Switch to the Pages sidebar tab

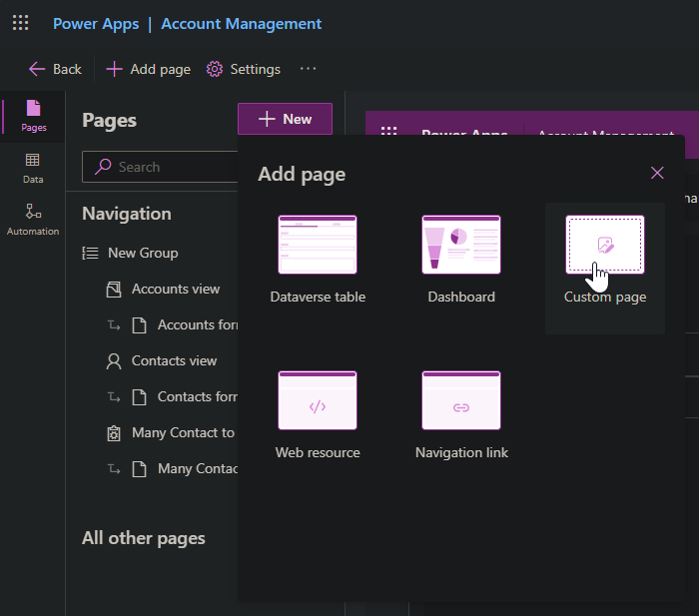click(x=33, y=117)
